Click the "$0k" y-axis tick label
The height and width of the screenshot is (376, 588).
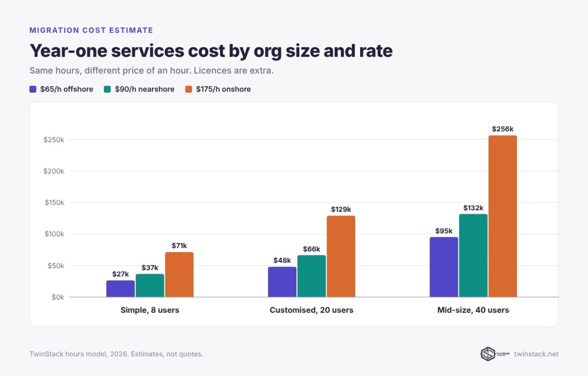(58, 297)
